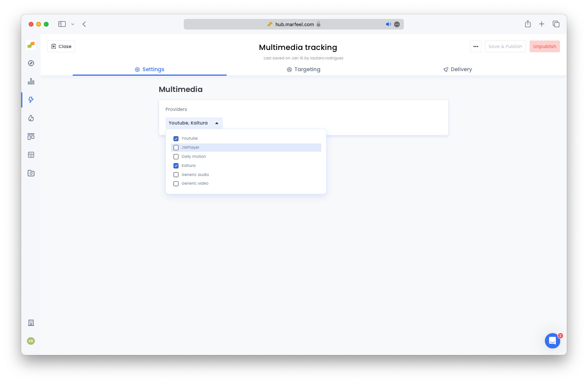Open the dashboard layout icon
The image size is (588, 383).
[x=31, y=136]
